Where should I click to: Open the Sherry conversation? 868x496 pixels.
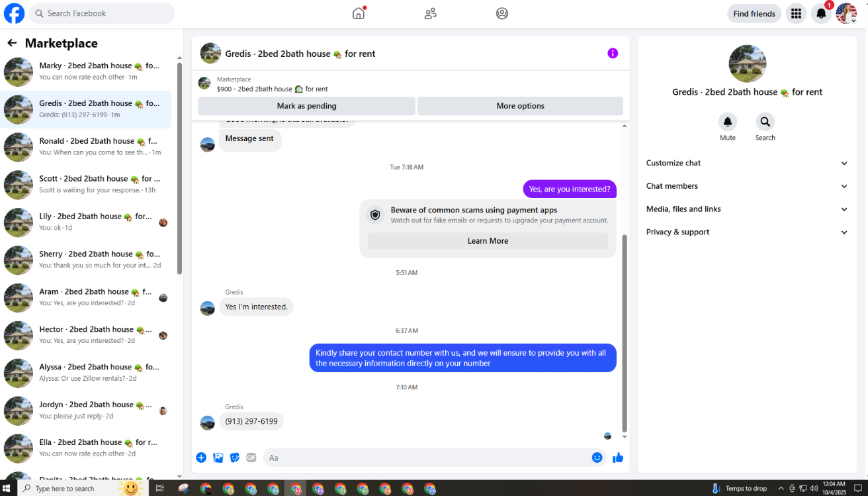pos(86,260)
